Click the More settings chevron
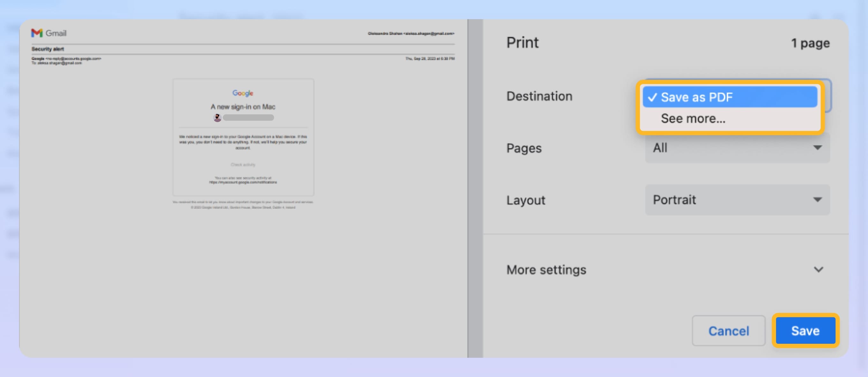The width and height of the screenshot is (868, 377). 819,269
